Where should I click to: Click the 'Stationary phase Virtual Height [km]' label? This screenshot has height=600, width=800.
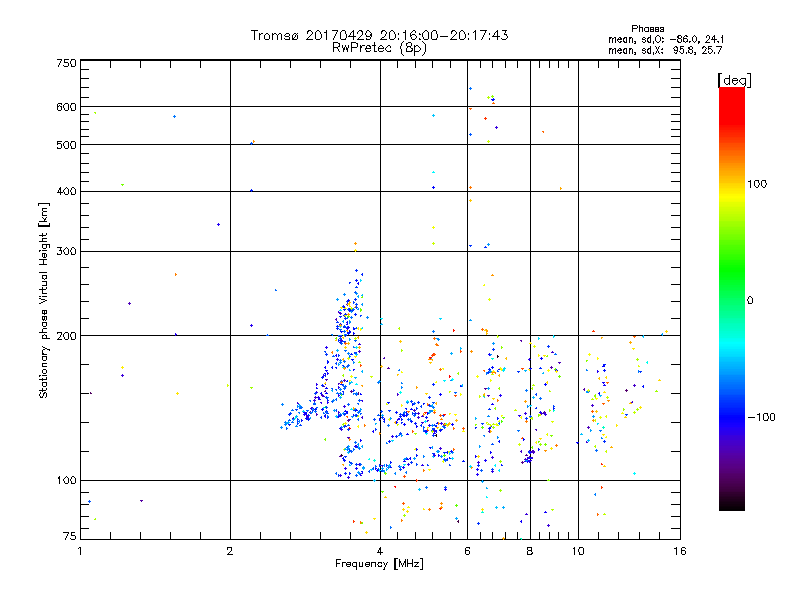click(43, 300)
